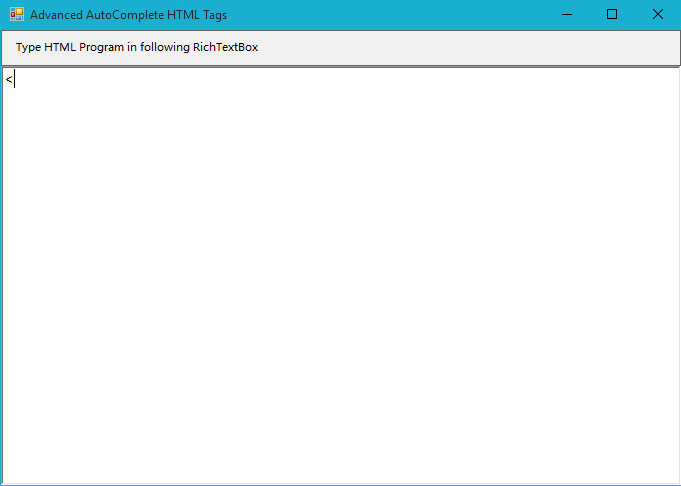The width and height of the screenshot is (681, 486).
Task: Click the 'Type HTML Program in following RichTextBox' label
Action: (137, 47)
